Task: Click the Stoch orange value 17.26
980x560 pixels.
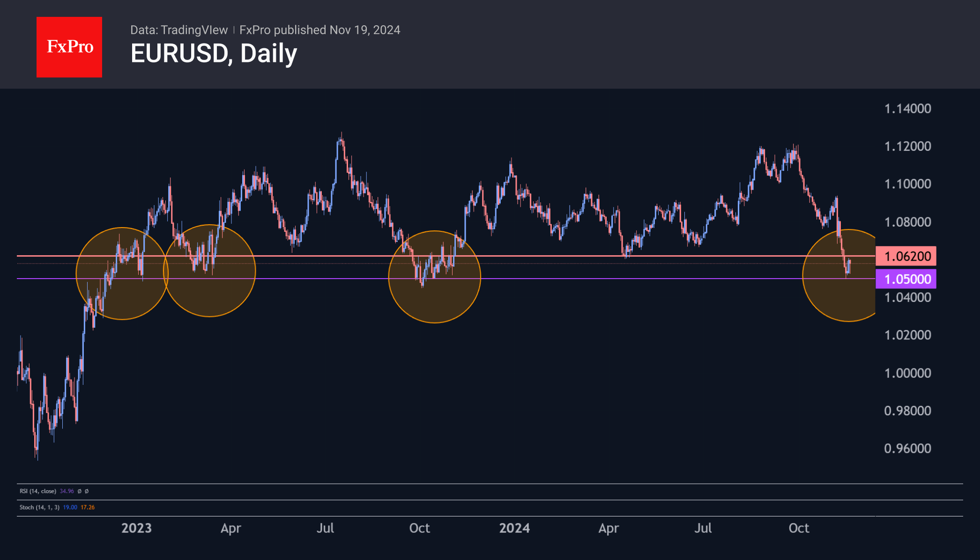Action: 88,507
